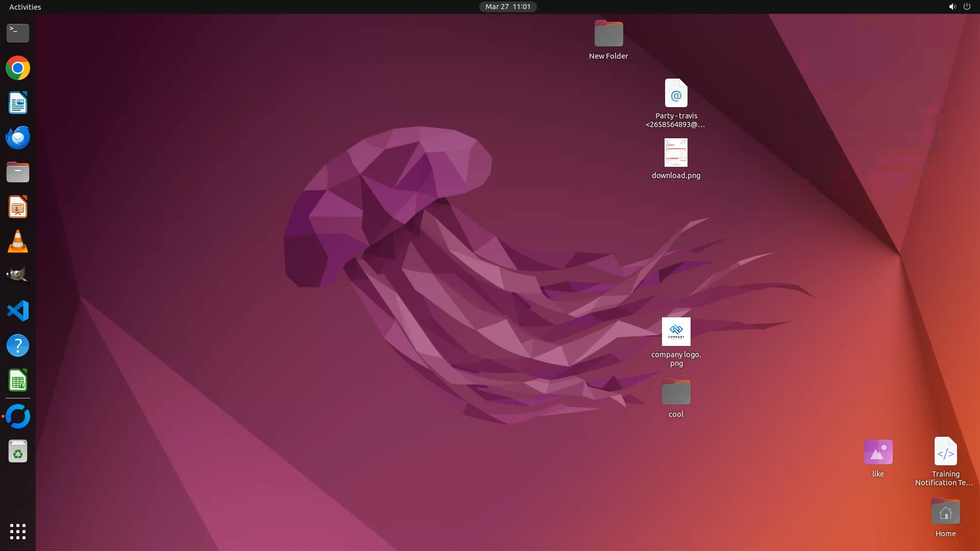Select the cool folder on the desktop
This screenshot has height=551, width=980.
click(x=676, y=393)
